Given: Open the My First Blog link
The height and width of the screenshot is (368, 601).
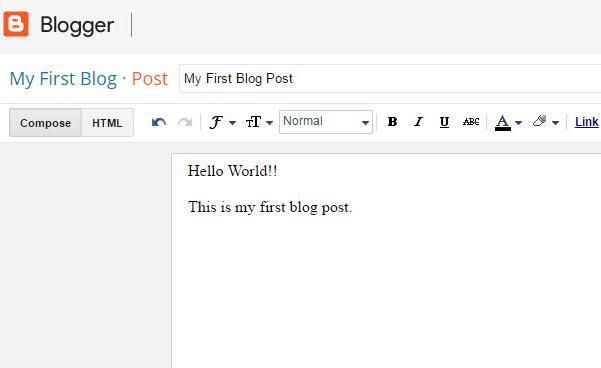Looking at the screenshot, I should pos(63,79).
